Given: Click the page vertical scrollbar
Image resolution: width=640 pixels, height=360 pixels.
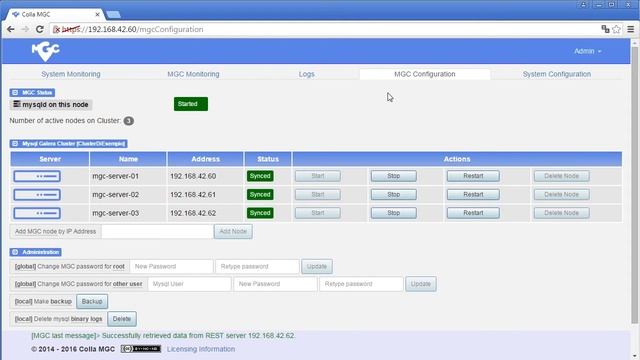Looking at the screenshot, I should pos(635,184).
